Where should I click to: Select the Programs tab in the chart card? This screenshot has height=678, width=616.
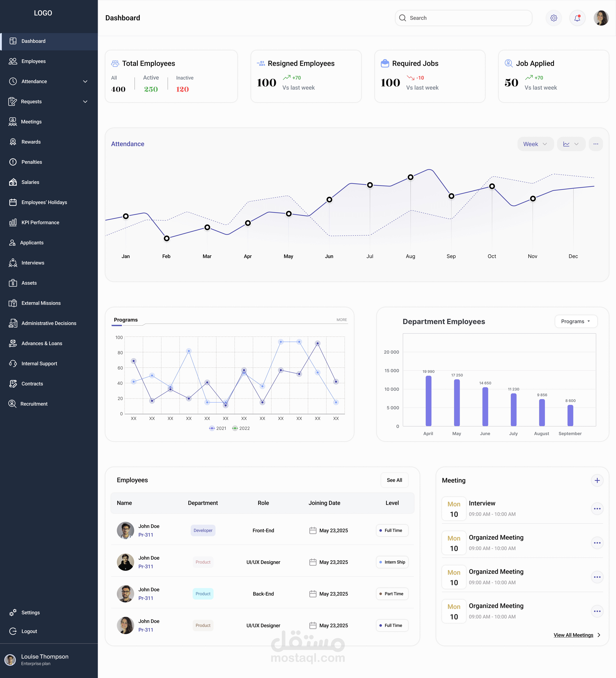pos(126,320)
